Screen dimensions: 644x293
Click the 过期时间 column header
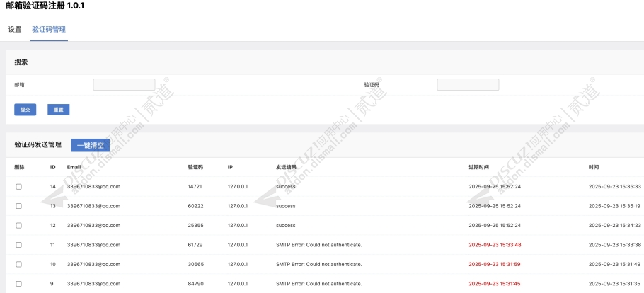coord(478,167)
